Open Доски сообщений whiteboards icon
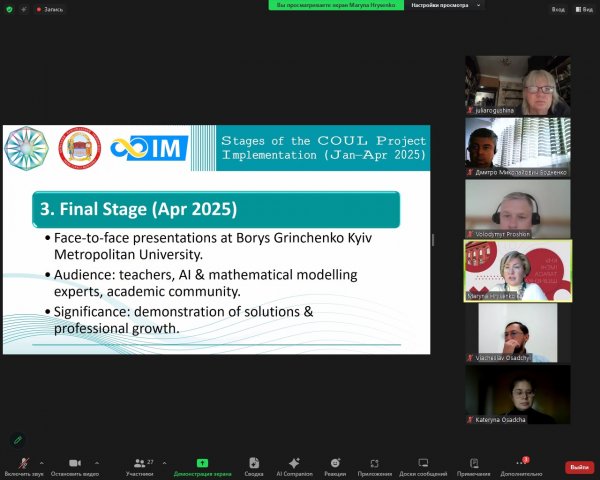This screenshot has height=480, width=600. [422, 463]
